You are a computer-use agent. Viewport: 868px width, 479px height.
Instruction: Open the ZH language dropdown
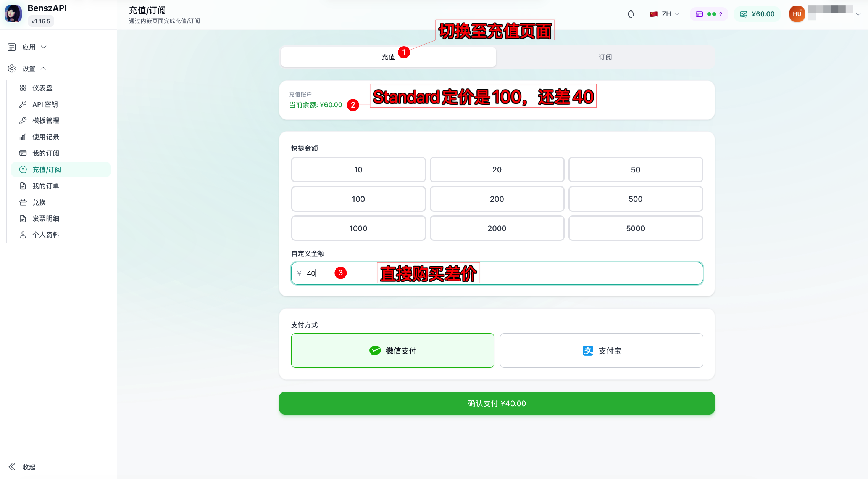(665, 14)
